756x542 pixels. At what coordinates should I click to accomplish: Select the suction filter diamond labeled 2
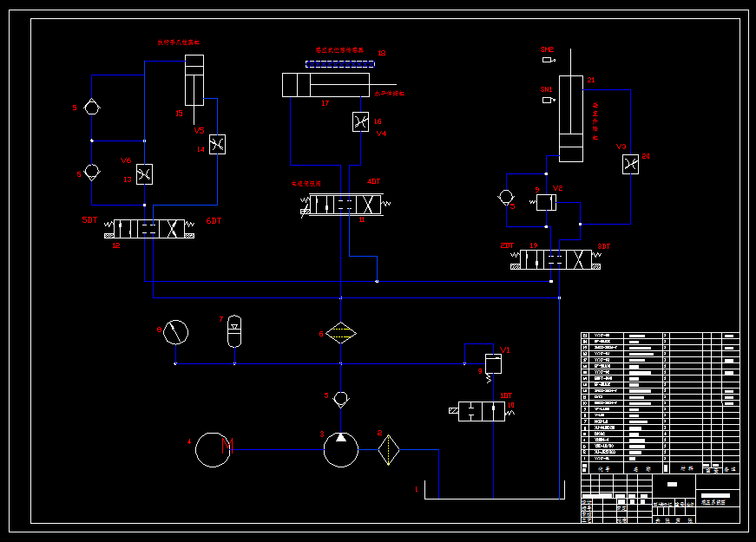point(389,450)
